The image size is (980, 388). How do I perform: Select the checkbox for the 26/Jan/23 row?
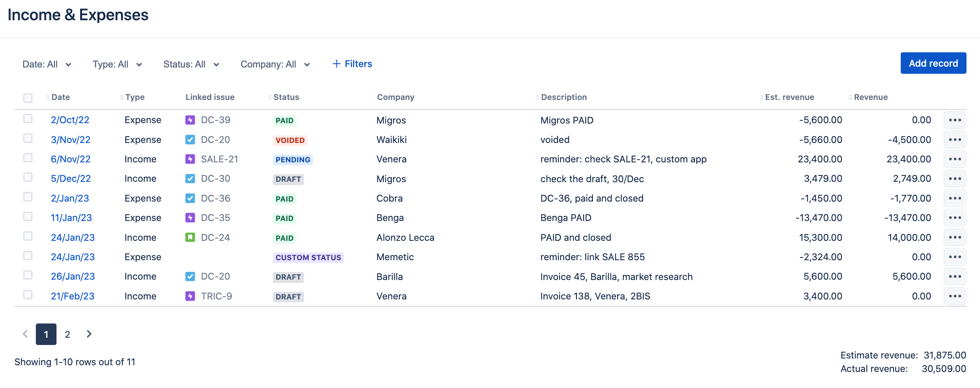[x=28, y=275]
